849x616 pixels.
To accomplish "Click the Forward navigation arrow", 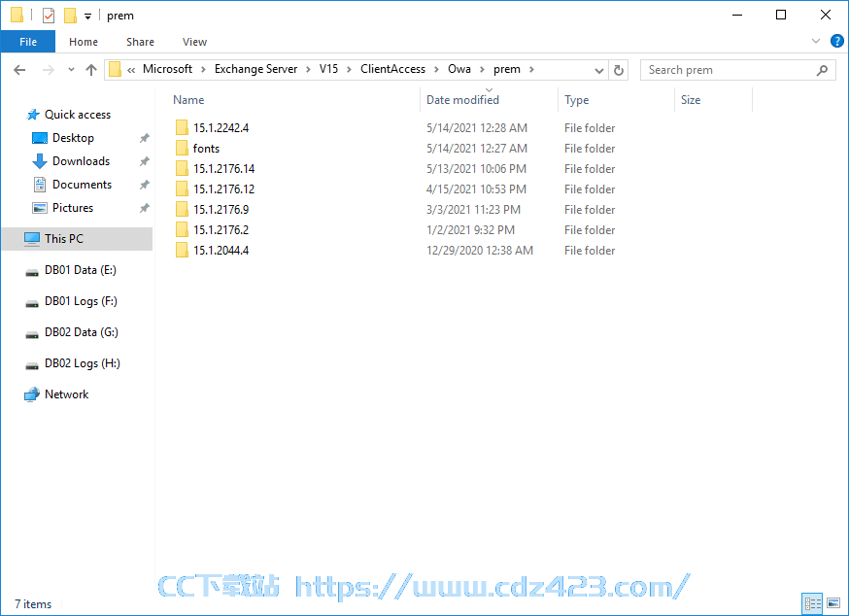I will (x=49, y=70).
